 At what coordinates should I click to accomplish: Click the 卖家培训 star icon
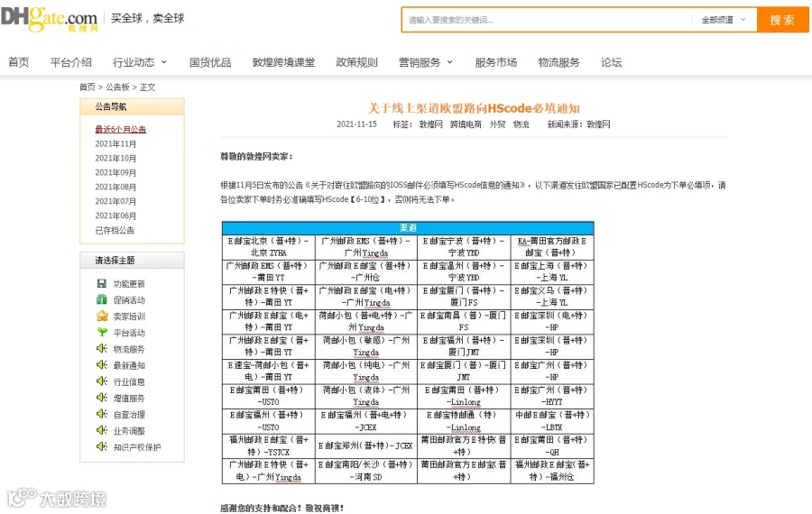pyautogui.click(x=102, y=316)
